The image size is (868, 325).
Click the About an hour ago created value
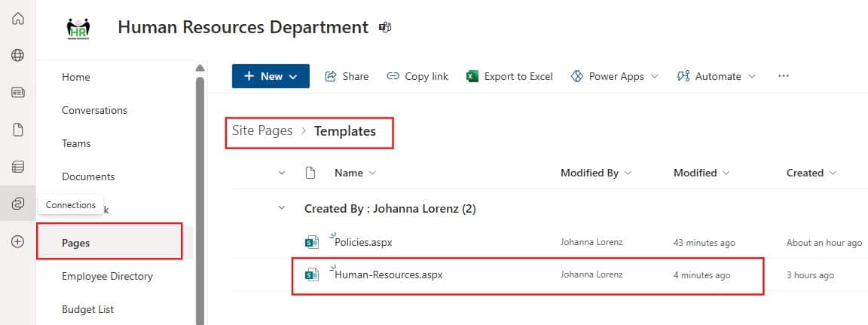pos(824,243)
